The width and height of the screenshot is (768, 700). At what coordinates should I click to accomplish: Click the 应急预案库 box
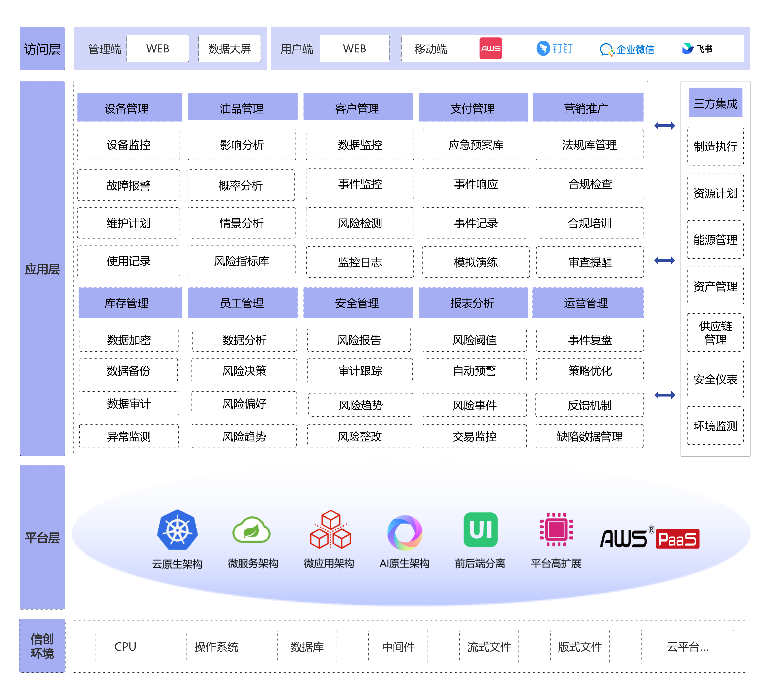coord(476,144)
